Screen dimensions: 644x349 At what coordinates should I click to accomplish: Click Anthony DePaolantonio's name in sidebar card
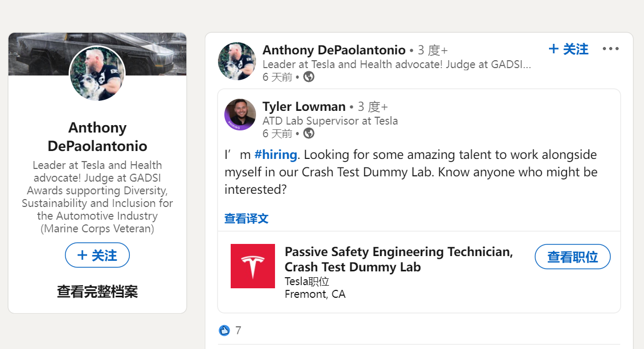97,137
